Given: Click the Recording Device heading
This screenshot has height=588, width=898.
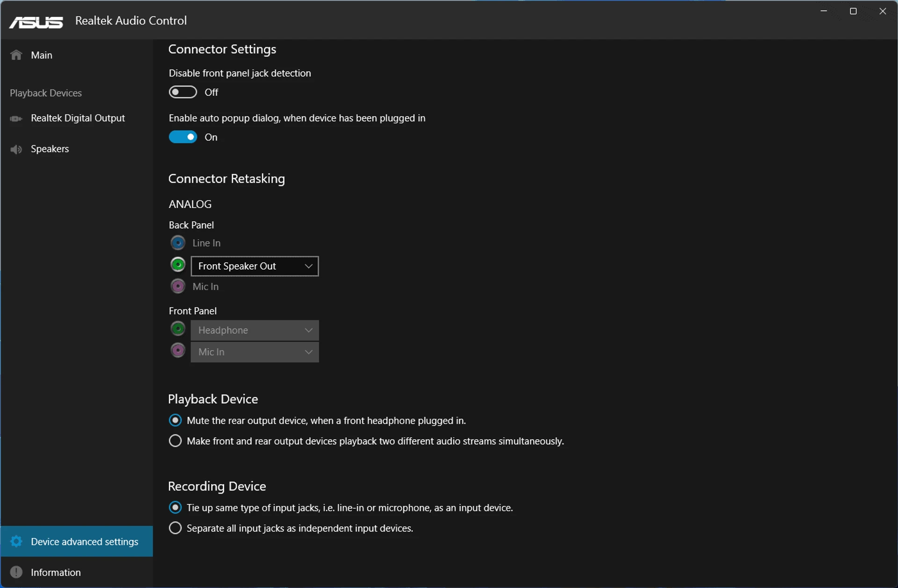Looking at the screenshot, I should [217, 487].
